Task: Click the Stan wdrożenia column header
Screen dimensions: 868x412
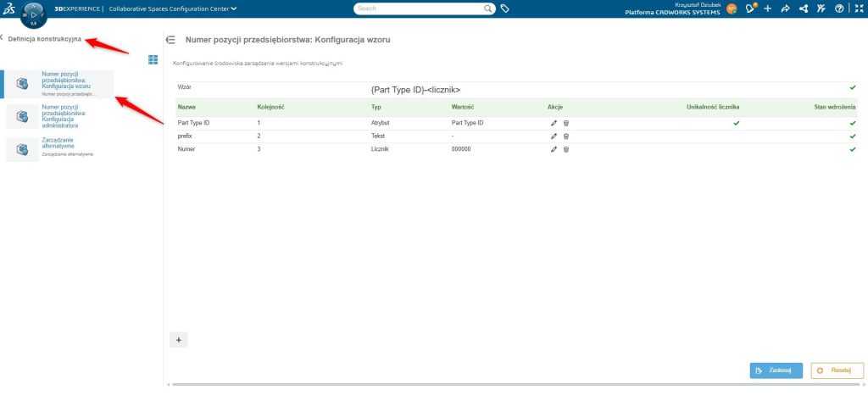Action: (x=835, y=107)
